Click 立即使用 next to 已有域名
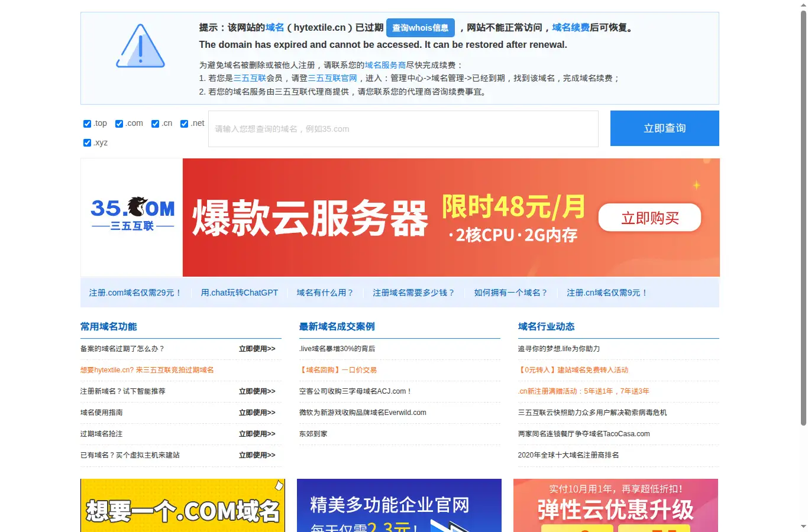Image resolution: width=808 pixels, height=532 pixels. (x=257, y=455)
